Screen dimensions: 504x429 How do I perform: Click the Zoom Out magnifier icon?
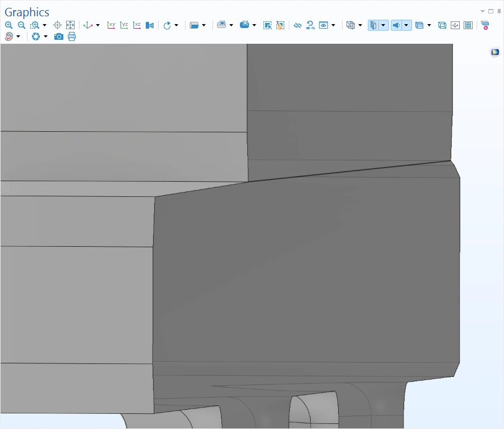coord(21,25)
